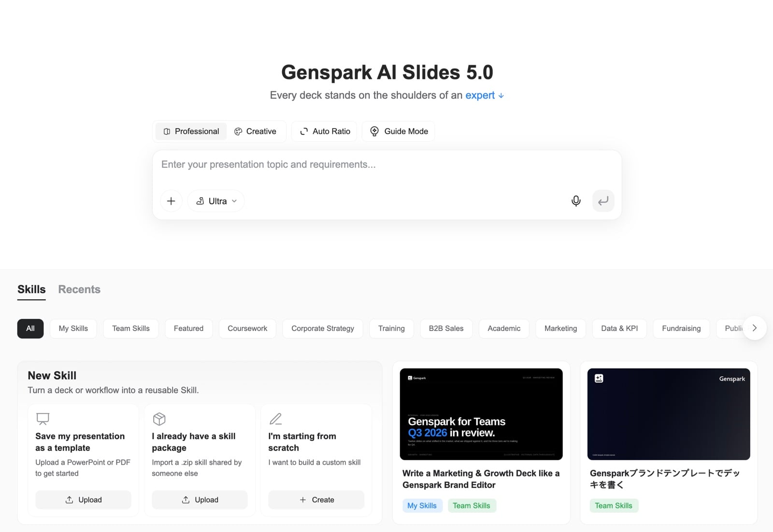Toggle Guide Mode option
The image size is (773, 532).
click(399, 131)
